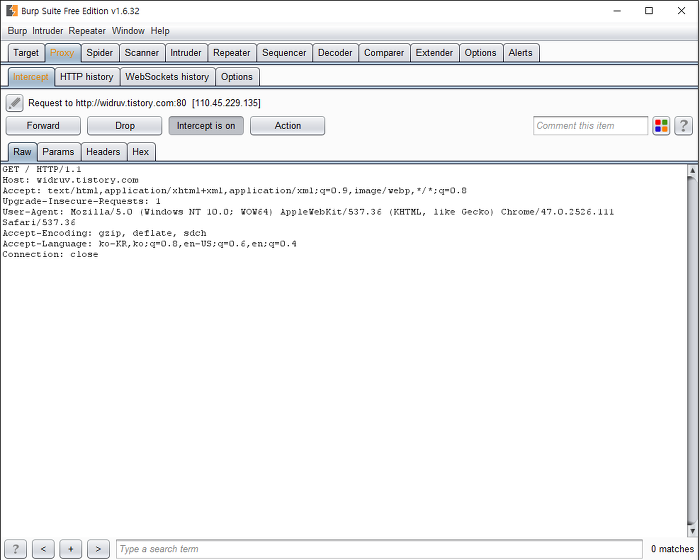Open the Extender tab
The image size is (700, 560).
[434, 53]
